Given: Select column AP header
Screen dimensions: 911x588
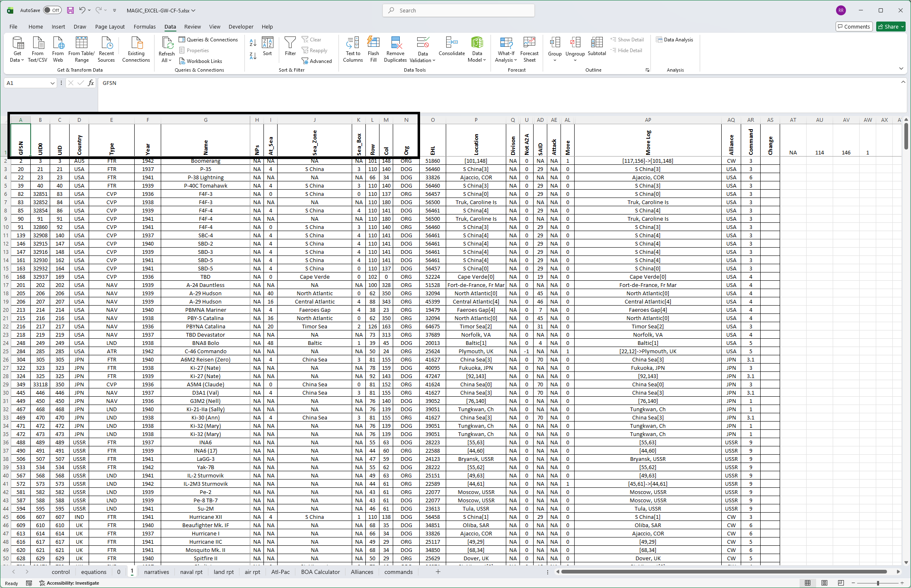Looking at the screenshot, I should point(648,120).
